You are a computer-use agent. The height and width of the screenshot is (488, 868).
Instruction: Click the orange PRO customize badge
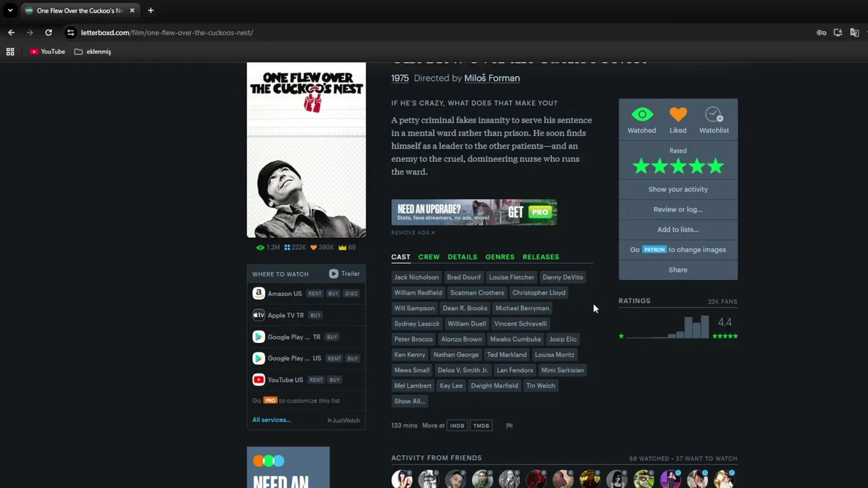(x=270, y=401)
